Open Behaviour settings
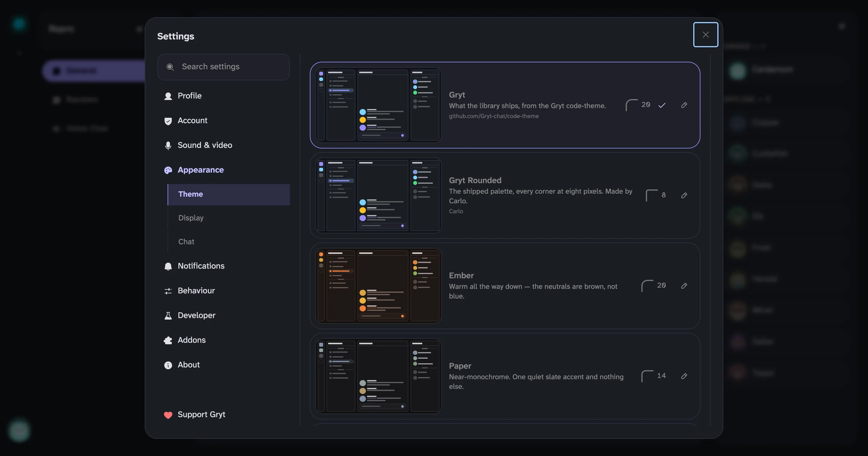The height and width of the screenshot is (456, 868). pos(224,291)
